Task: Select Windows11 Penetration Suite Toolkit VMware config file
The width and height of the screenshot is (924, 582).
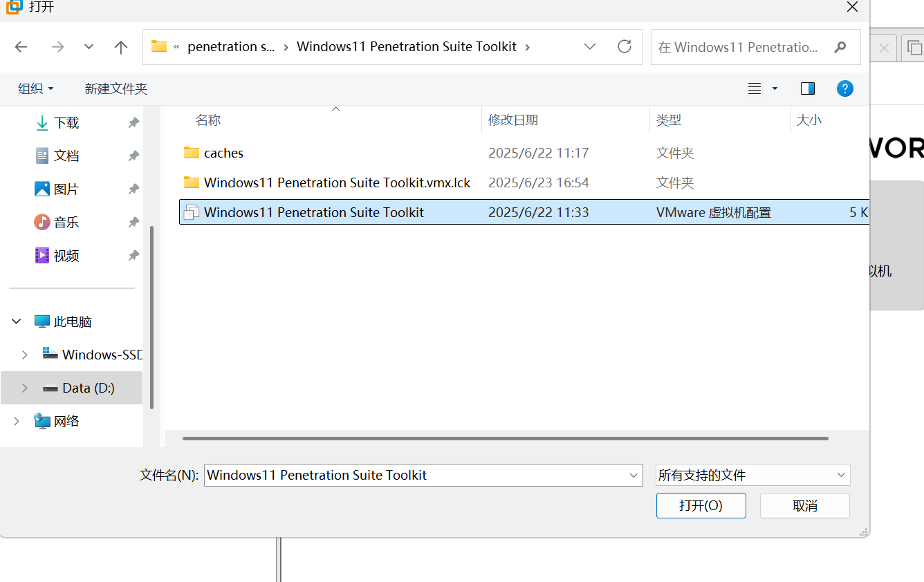Action: (x=524, y=212)
